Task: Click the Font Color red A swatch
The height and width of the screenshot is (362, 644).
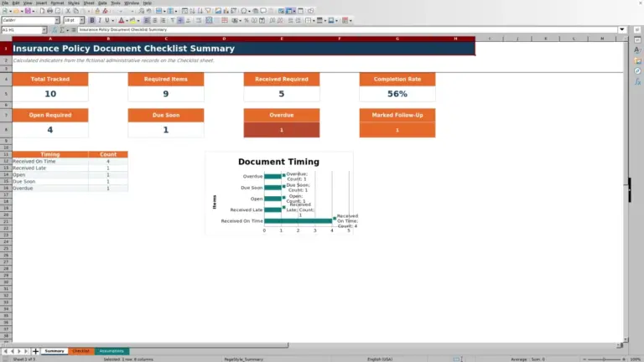Action: tap(121, 20)
